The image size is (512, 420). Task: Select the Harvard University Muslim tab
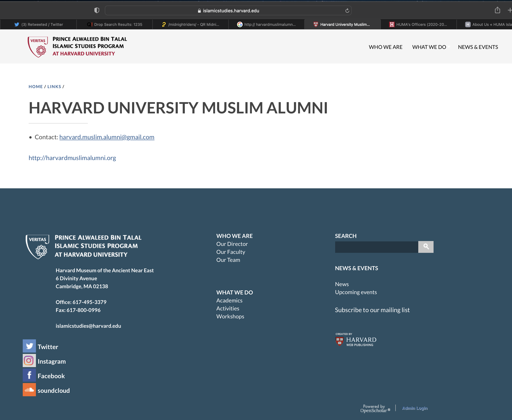coord(343,24)
